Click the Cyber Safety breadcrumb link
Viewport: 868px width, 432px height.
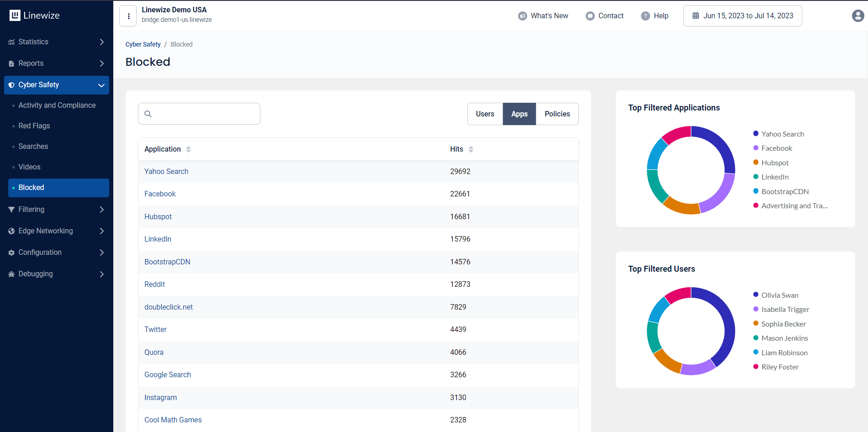point(143,44)
